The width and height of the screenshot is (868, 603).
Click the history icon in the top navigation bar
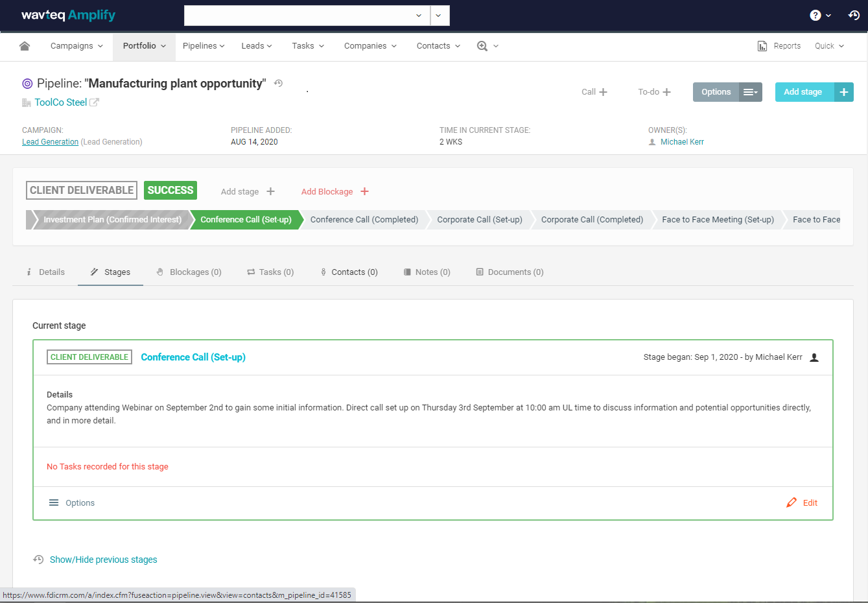(854, 15)
